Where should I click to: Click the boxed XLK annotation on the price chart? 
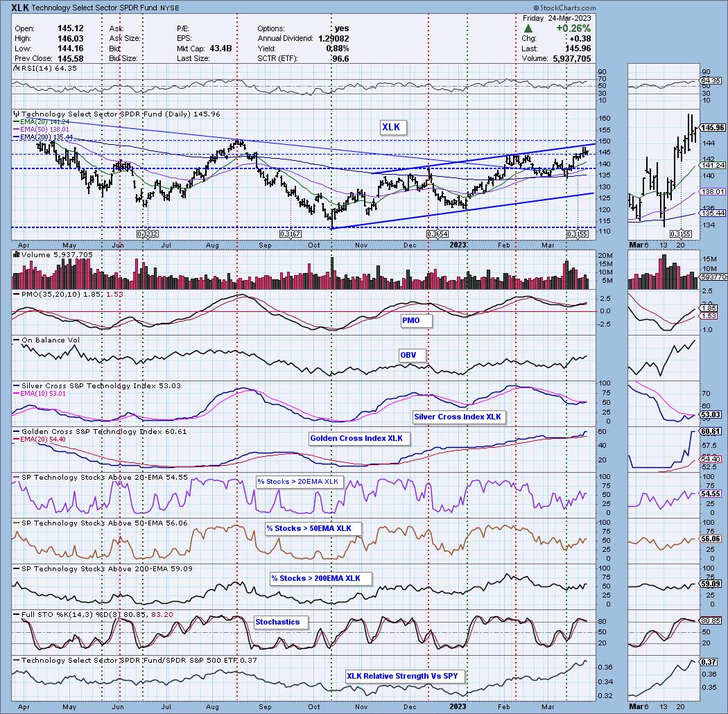393,127
